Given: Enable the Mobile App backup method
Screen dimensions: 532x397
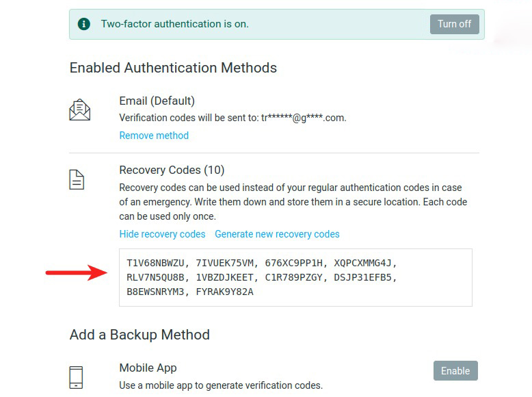Looking at the screenshot, I should click(x=455, y=371).
